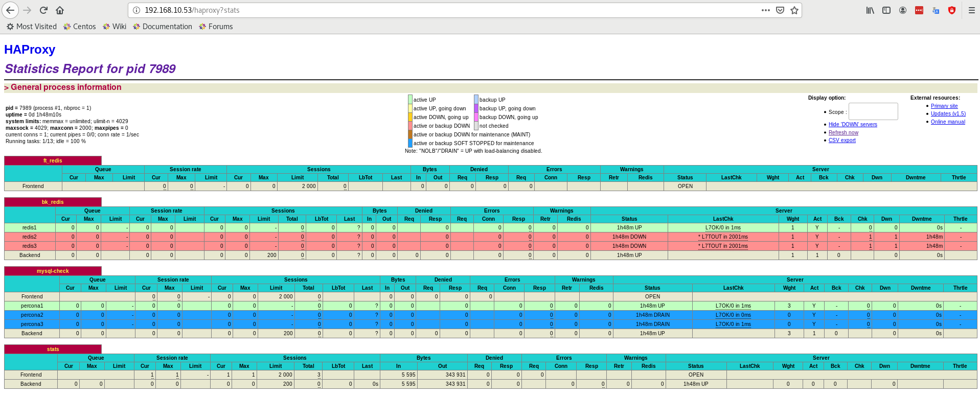Click the percona1 server row name
The image size is (980, 396).
click(x=32, y=306)
